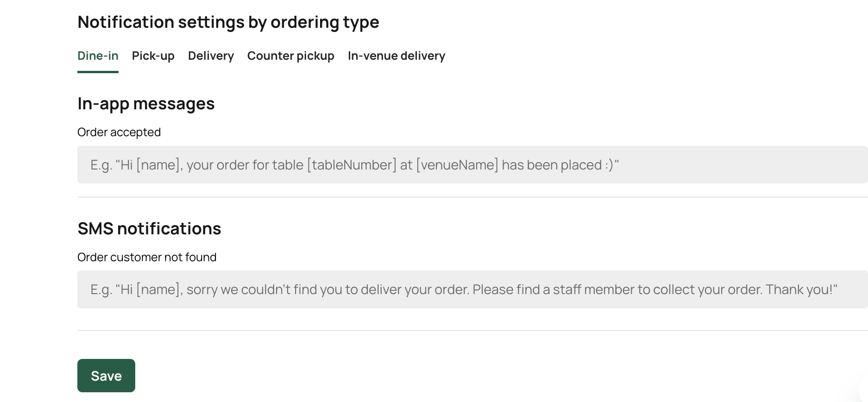Viewport: 868px width, 402px height.
Task: Click the "In-app messages" section heading
Action: (x=146, y=104)
